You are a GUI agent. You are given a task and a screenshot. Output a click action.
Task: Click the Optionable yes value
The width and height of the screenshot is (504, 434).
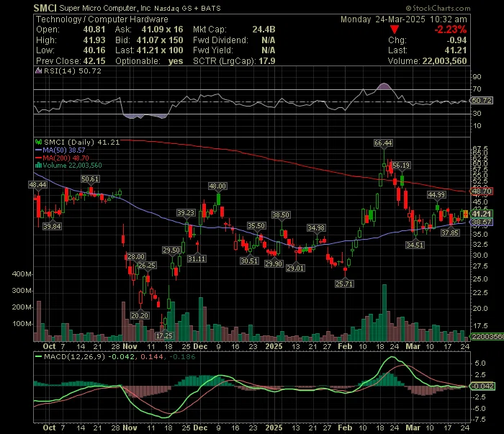[x=176, y=61]
